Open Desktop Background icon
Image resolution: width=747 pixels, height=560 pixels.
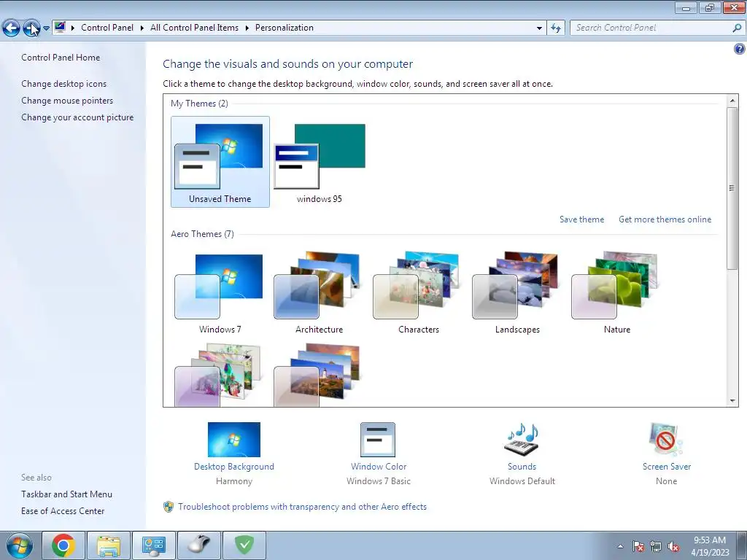click(234, 440)
